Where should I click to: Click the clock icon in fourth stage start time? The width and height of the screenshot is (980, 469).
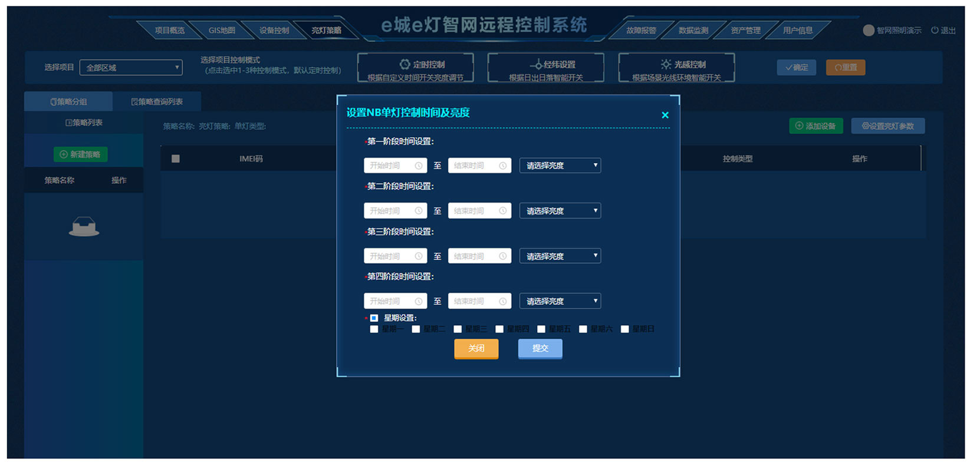tap(419, 301)
